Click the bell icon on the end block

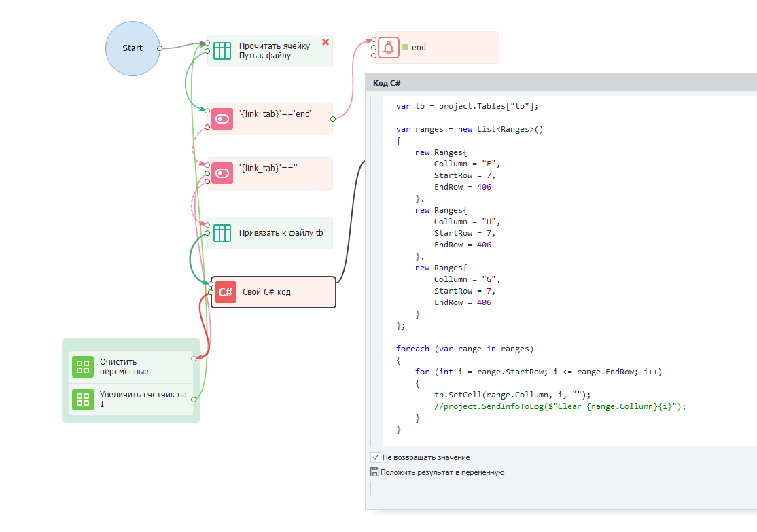pos(389,48)
